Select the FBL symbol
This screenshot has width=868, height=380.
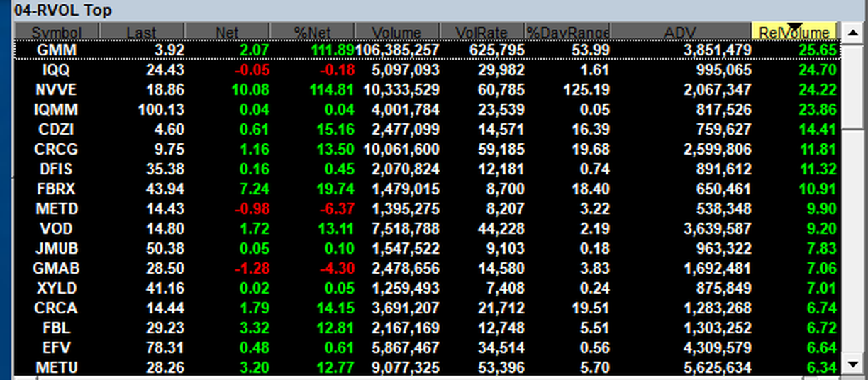click(57, 328)
